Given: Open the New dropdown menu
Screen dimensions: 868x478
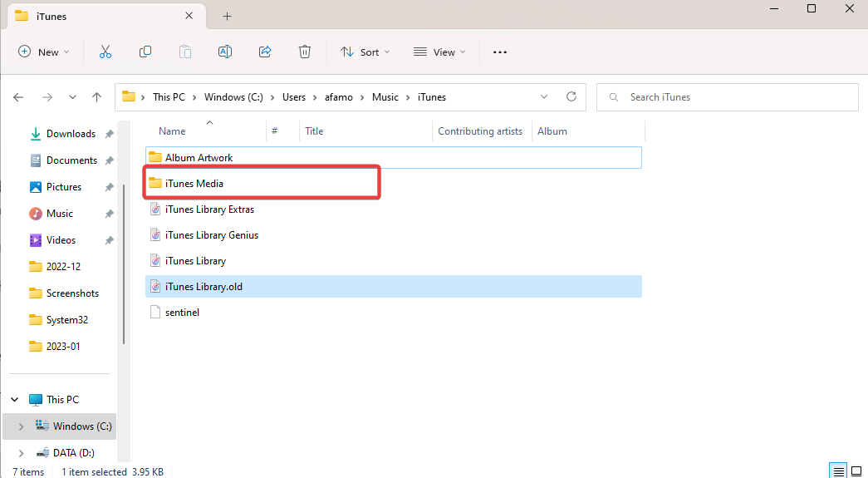Looking at the screenshot, I should click(44, 52).
